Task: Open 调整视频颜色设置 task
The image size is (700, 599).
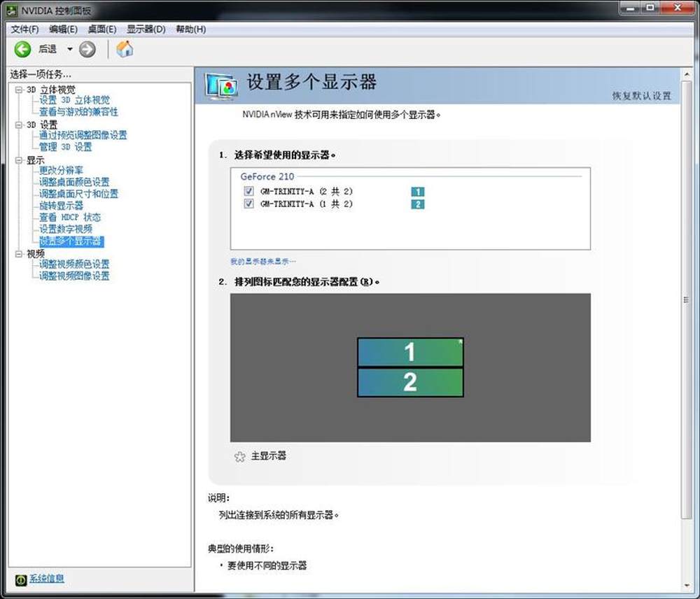Action: coord(75,264)
